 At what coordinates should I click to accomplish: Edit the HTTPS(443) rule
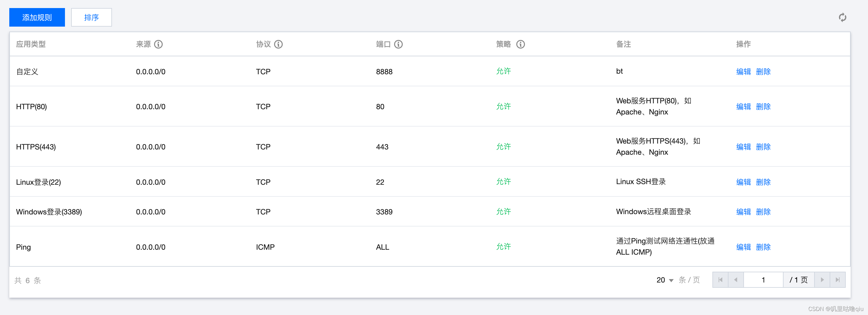tap(743, 147)
